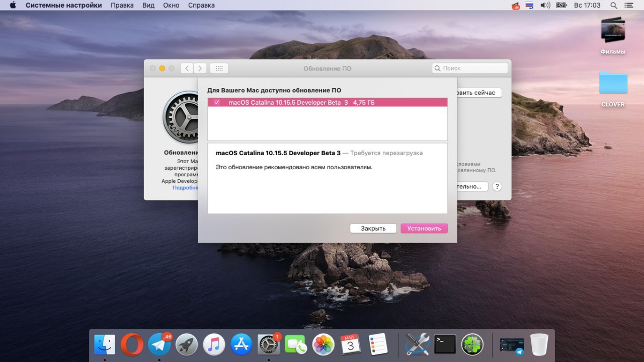
Task: Click the help question mark button
Action: 497,186
